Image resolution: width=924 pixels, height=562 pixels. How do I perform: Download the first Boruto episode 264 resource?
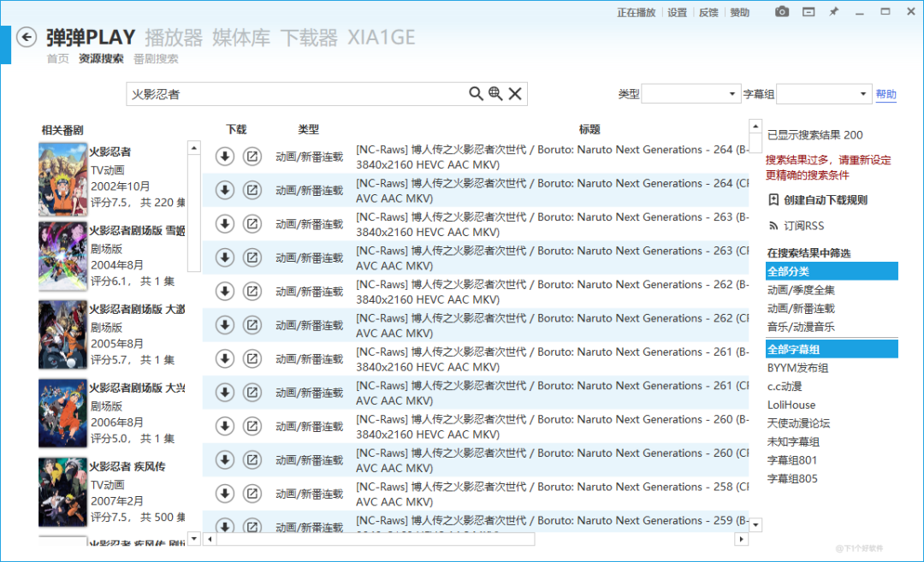(x=224, y=157)
